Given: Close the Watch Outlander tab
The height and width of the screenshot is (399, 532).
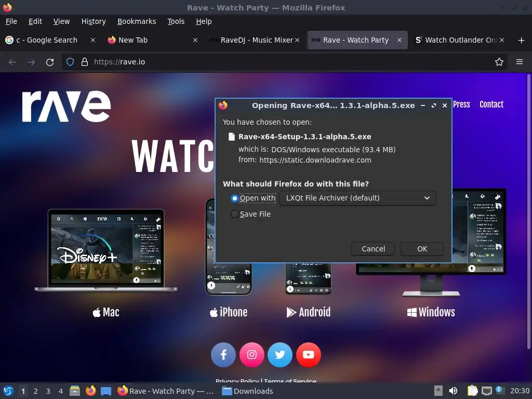Looking at the screenshot, I should [502, 40].
